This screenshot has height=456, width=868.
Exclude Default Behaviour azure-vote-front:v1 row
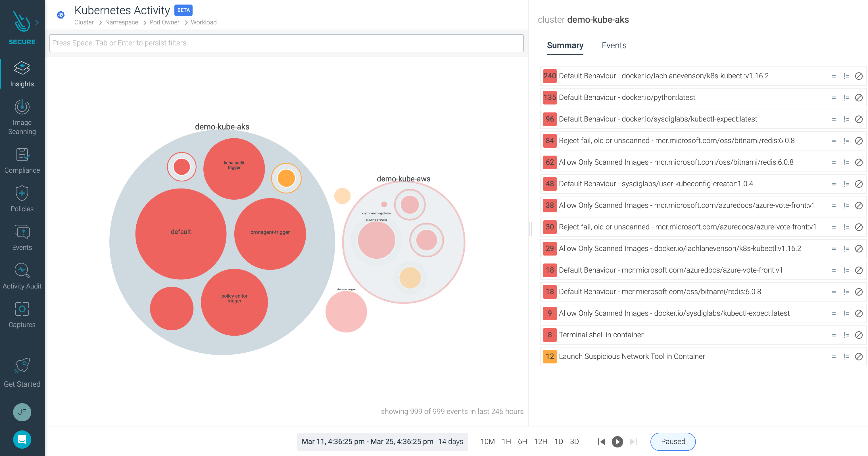[859, 270]
